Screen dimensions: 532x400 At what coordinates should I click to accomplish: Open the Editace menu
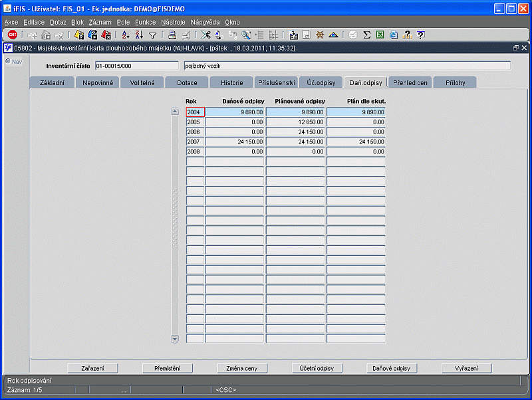click(34, 22)
